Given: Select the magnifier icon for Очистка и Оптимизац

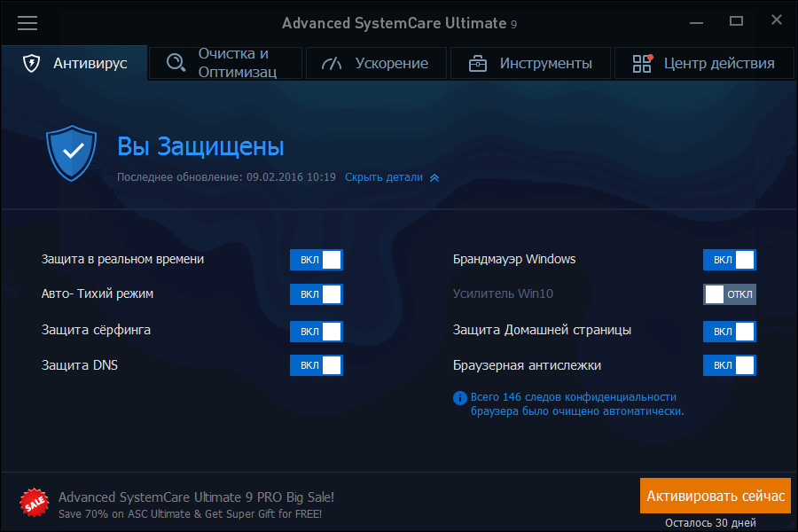Looking at the screenshot, I should click(x=175, y=63).
